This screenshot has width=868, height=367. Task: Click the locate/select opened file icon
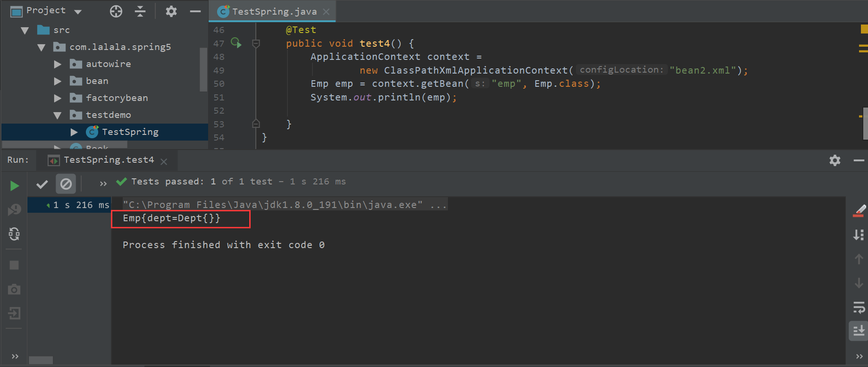(x=116, y=11)
